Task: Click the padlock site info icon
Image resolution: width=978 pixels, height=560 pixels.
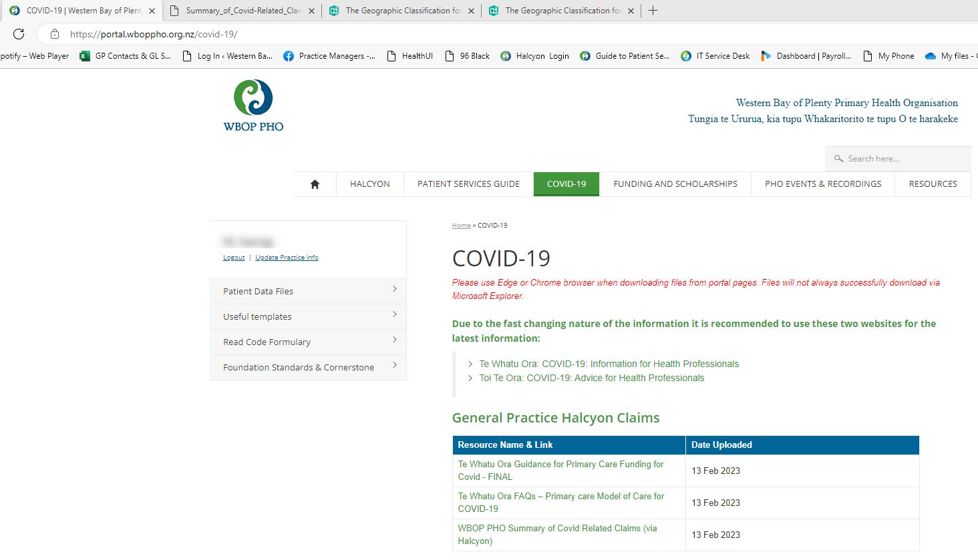Action: tap(55, 34)
